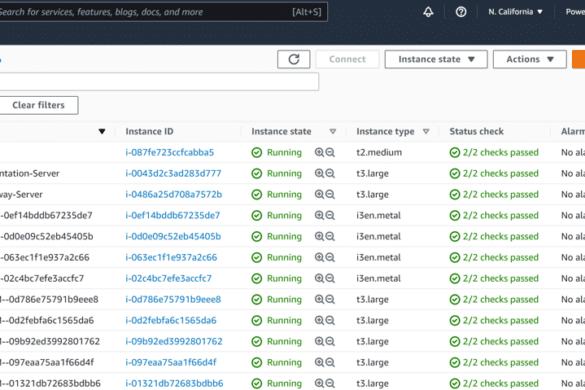Click the Instance ID column header

coord(150,131)
